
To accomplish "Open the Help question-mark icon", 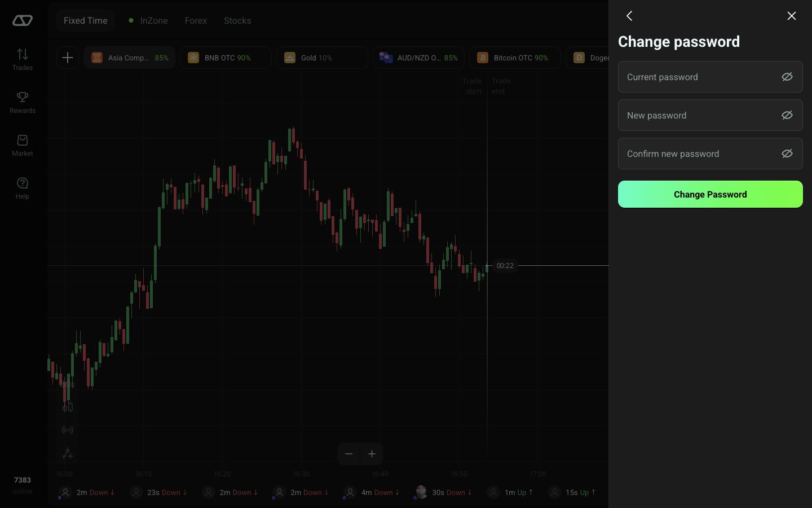I will [23, 188].
